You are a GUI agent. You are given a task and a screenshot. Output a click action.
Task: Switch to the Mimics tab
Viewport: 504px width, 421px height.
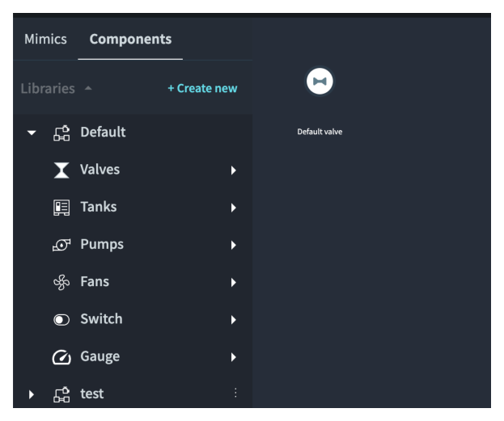click(x=45, y=39)
